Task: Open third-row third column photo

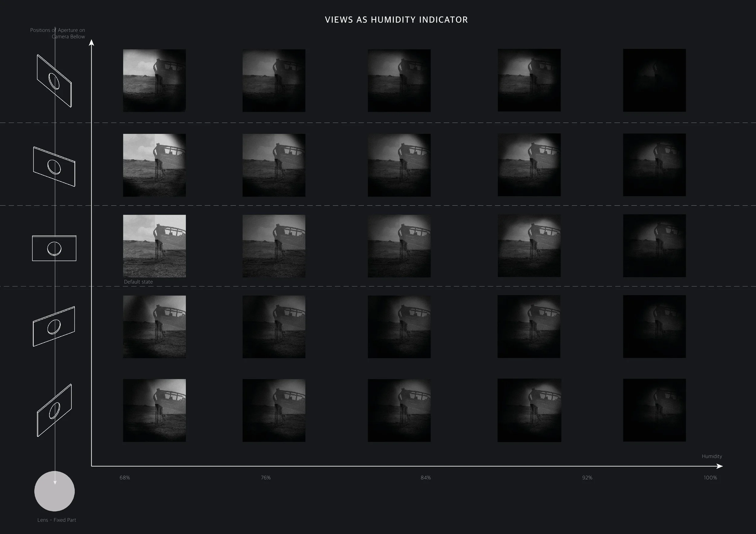Action: pyautogui.click(x=399, y=246)
